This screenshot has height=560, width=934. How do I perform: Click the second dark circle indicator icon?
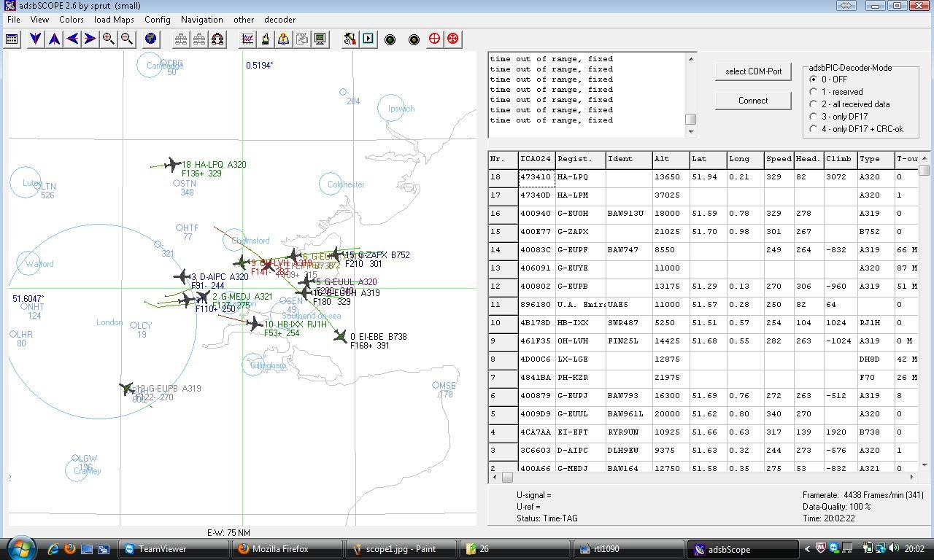[414, 39]
